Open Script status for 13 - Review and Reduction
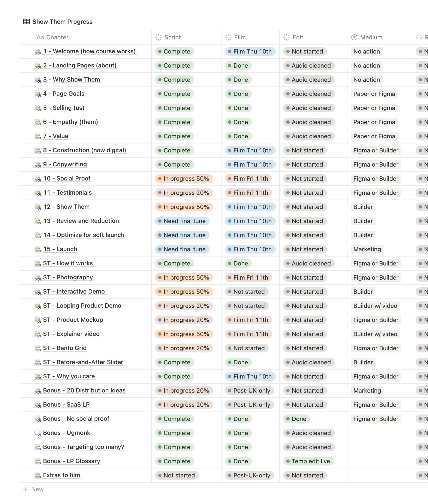This screenshot has height=504, width=428. click(x=182, y=221)
